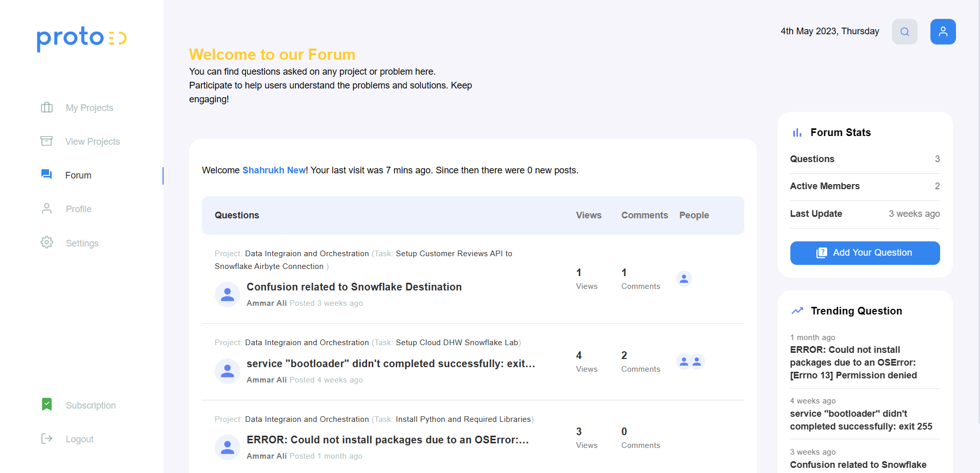
Task: Click Ammar Ali's avatar on Snowflake Destination question
Action: pos(227,295)
